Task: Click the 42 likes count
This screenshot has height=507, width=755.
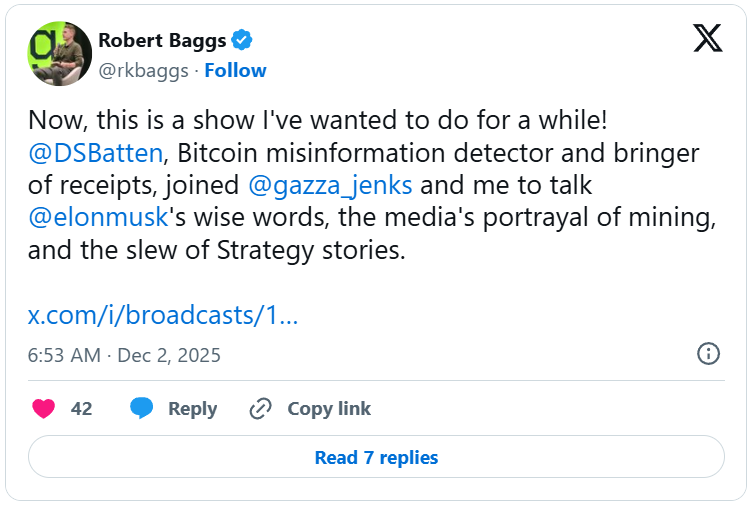Action: [81, 408]
